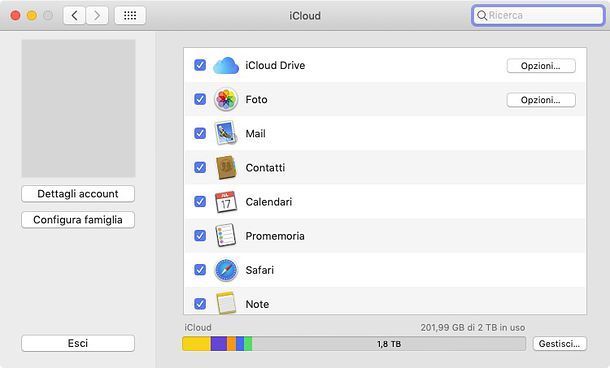Image resolution: width=610 pixels, height=368 pixels.
Task: Uncheck the Foto checkbox
Action: coord(200,99)
